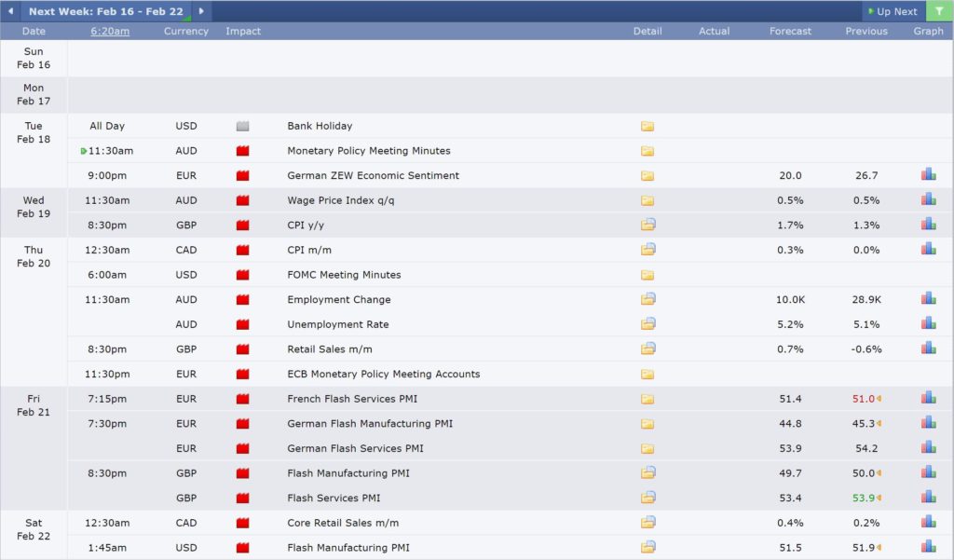Select the FOMC Meeting Minutes event

344,275
